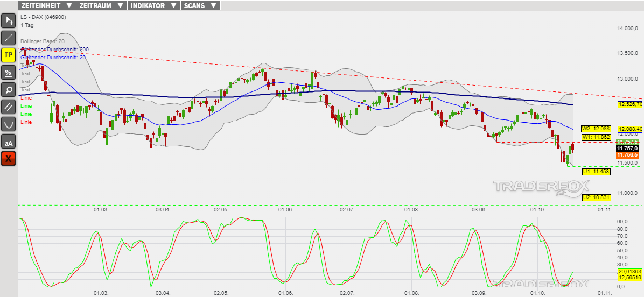Click the 30,0 oscillator axis label
Image resolution: width=644 pixels, height=297 pixels.
tap(622, 265)
